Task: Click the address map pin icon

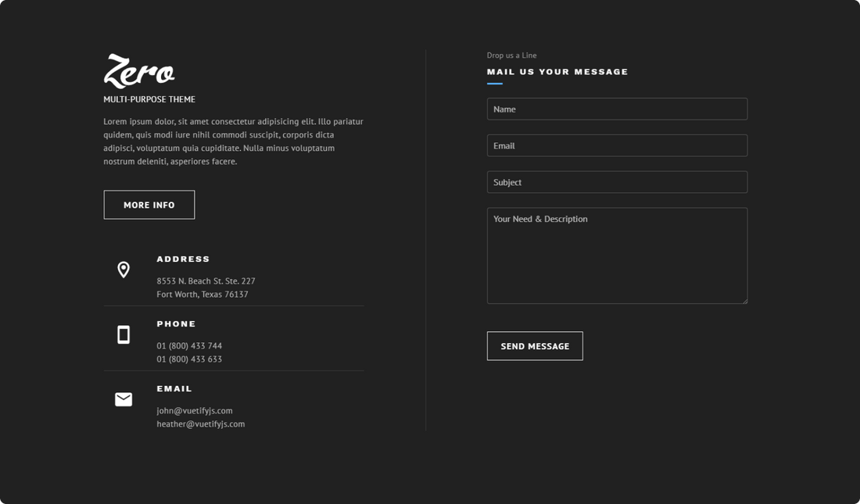Action: point(124,270)
